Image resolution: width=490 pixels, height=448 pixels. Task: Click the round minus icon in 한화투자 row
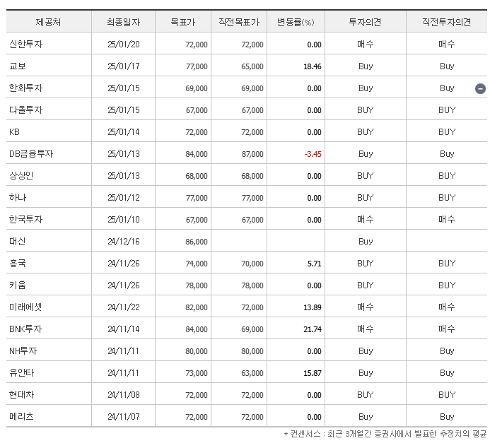pos(480,88)
